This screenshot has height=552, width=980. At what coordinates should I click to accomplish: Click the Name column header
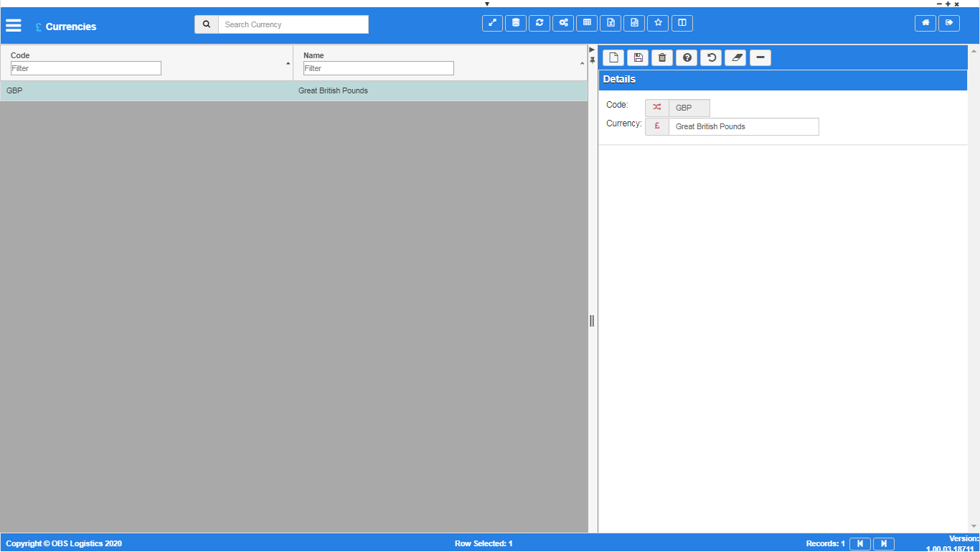point(314,55)
